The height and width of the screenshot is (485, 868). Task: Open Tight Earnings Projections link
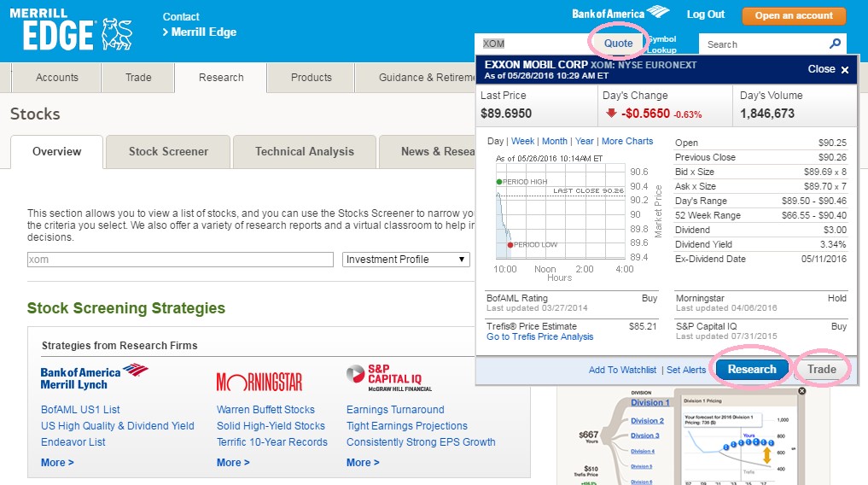point(407,426)
